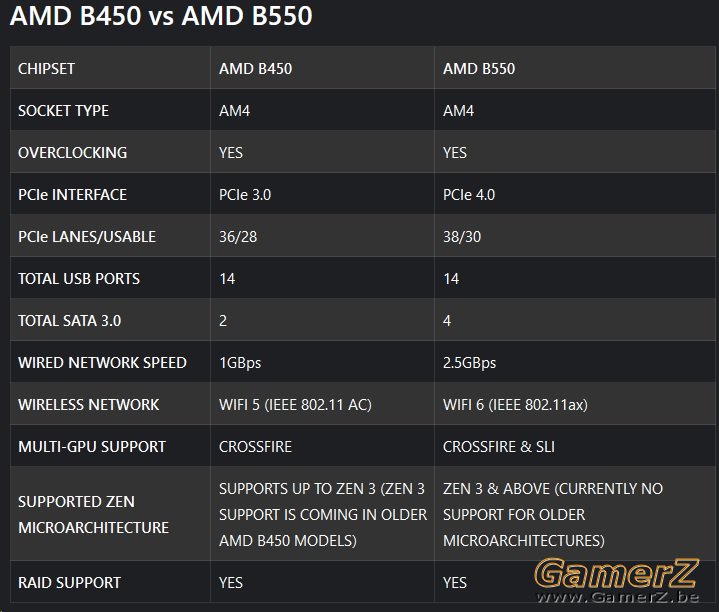Click the TOTAL SATA 3.0 label
The width and height of the screenshot is (719, 612).
pos(70,320)
